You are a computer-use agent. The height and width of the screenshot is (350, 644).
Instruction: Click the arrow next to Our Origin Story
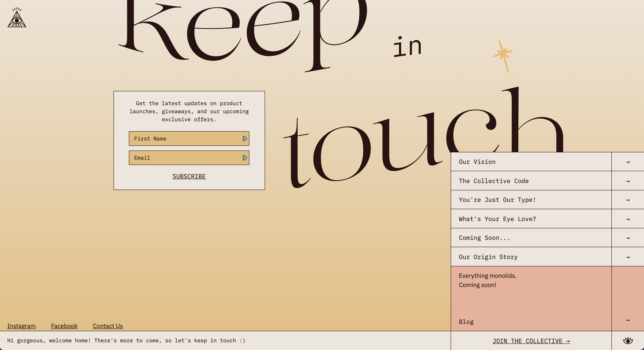[x=628, y=257]
